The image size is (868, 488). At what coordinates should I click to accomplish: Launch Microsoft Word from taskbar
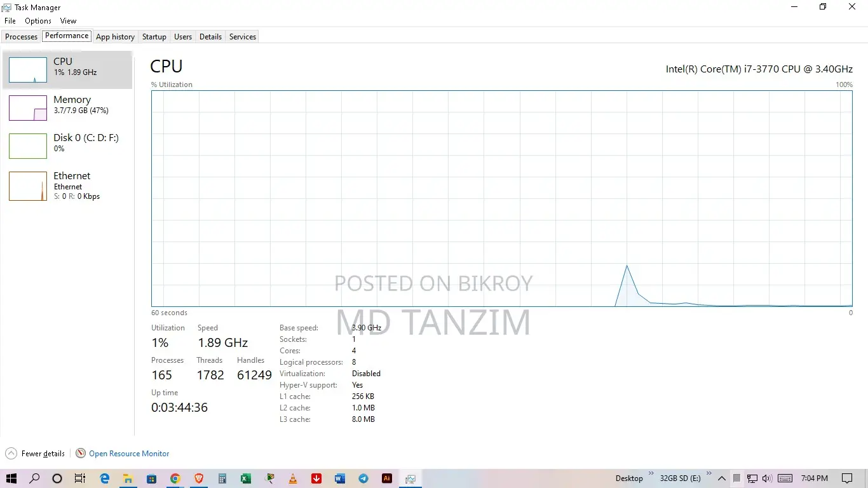point(339,478)
